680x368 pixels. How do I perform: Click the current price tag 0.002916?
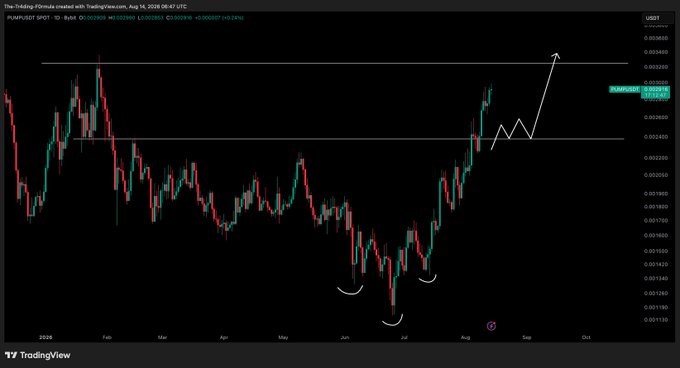point(655,89)
